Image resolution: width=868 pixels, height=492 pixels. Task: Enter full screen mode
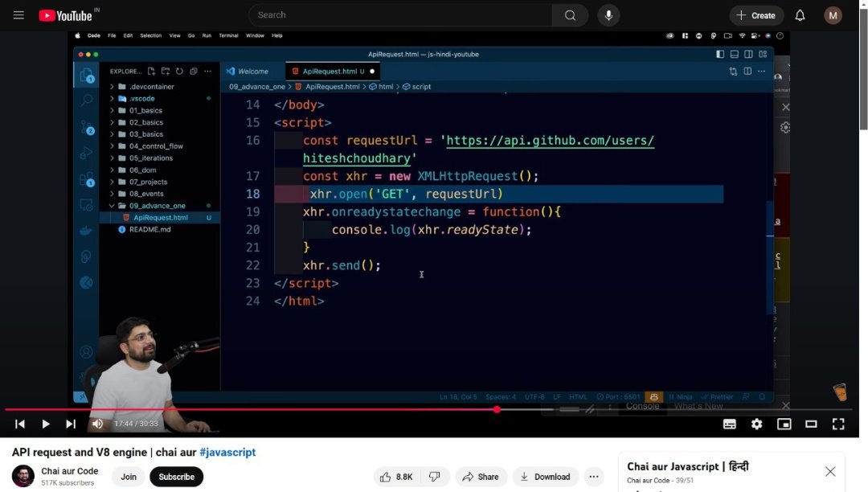[x=838, y=424]
